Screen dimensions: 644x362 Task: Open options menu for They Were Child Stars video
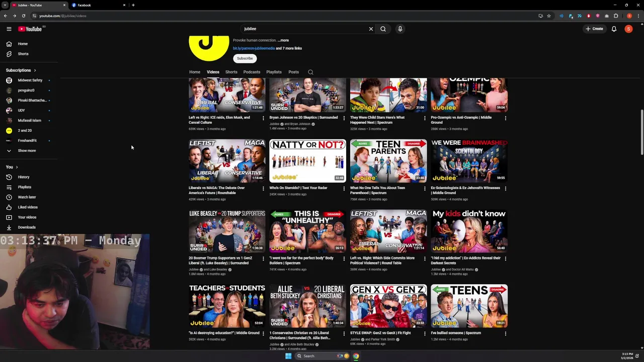coord(425,118)
